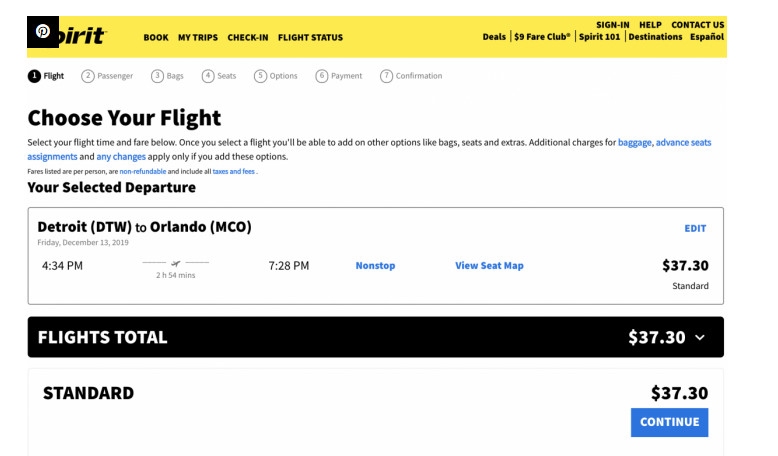Screen dimensions: 778x456
Task: Click EDIT for selected departure
Action: (x=695, y=229)
